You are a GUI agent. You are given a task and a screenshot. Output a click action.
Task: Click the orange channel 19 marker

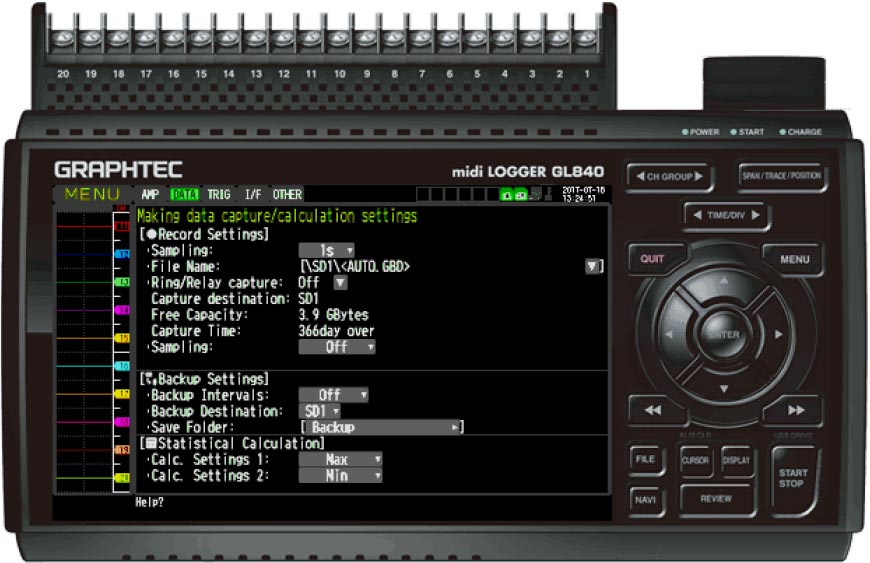122,450
